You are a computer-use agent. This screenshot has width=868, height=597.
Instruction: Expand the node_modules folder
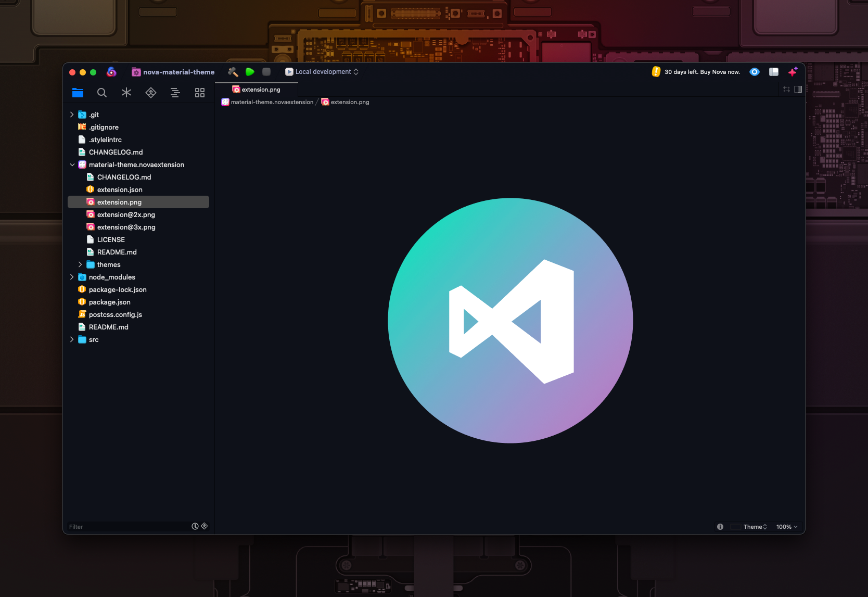(x=72, y=277)
